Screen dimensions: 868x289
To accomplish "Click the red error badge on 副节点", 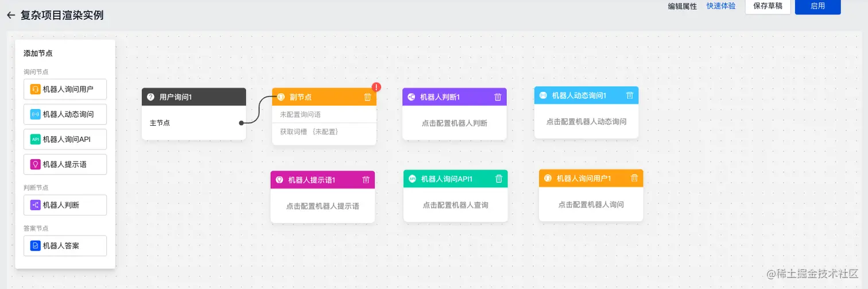I will tap(376, 87).
